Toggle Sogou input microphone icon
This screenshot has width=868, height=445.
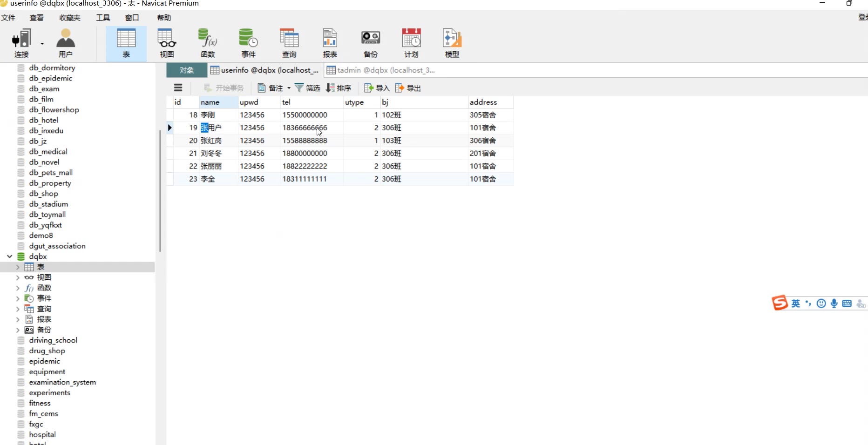(x=834, y=303)
